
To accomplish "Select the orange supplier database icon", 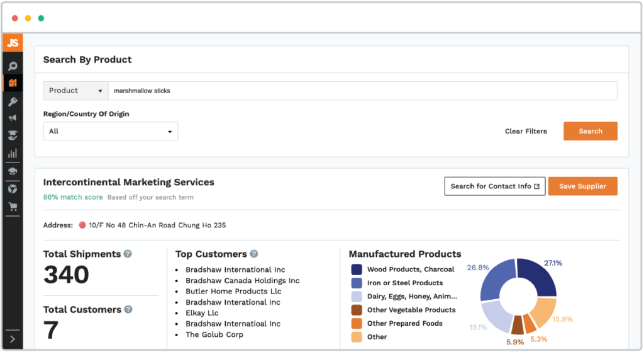I will (13, 83).
